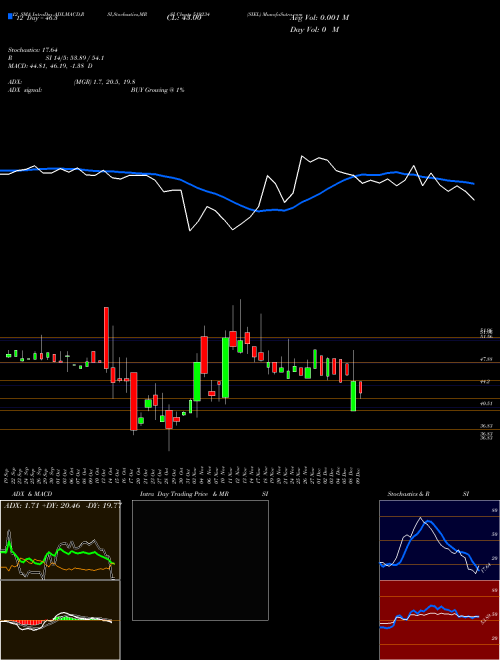Click the last green candlestick on the right
The width and height of the screenshot is (500, 660).
click(354, 396)
